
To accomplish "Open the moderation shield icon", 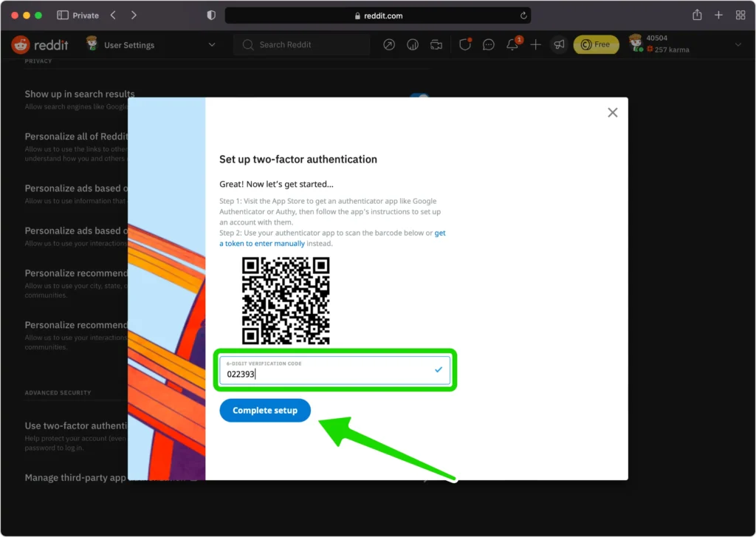I will [x=464, y=45].
